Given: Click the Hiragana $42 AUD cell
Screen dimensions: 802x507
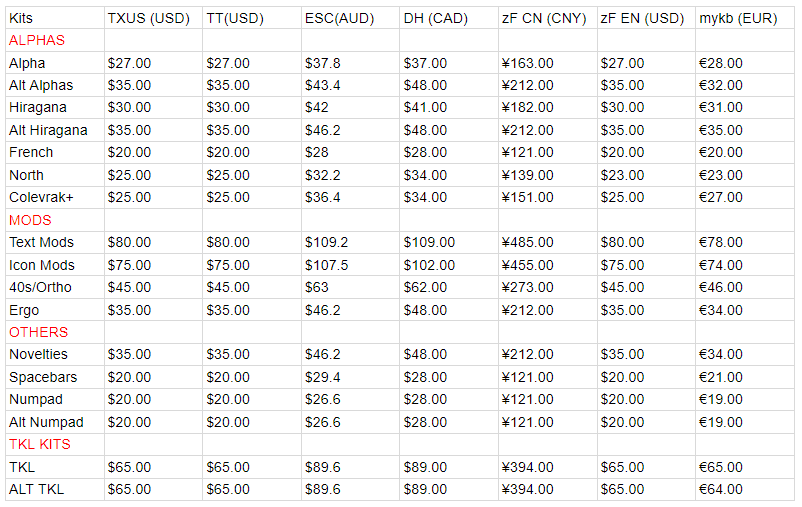Looking at the screenshot, I should click(x=318, y=108).
